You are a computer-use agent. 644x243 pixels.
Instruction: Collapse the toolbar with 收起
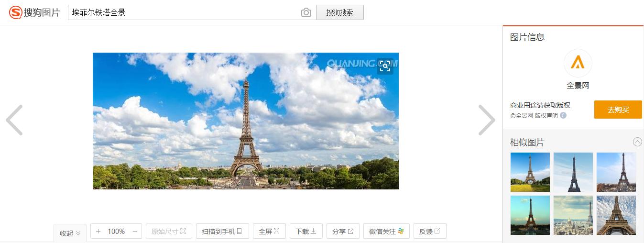pos(70,233)
